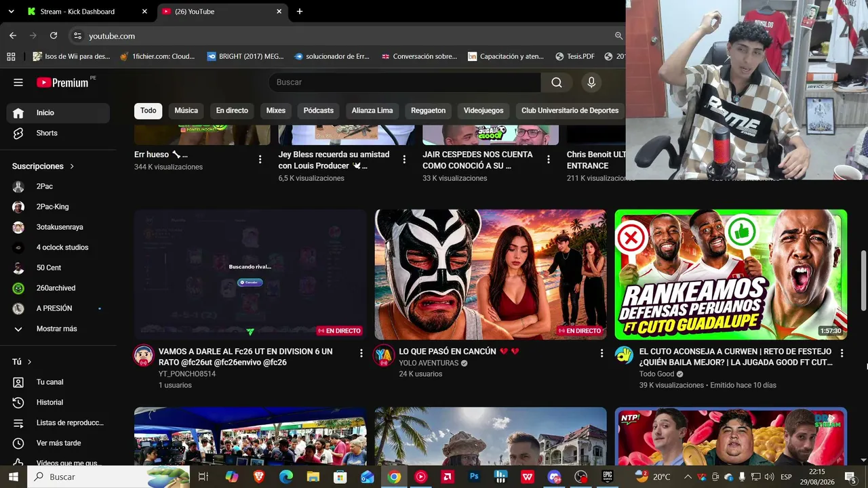This screenshot has height=488, width=868.
Task: Open the YouTube guide hamburger menu
Action: [18, 83]
